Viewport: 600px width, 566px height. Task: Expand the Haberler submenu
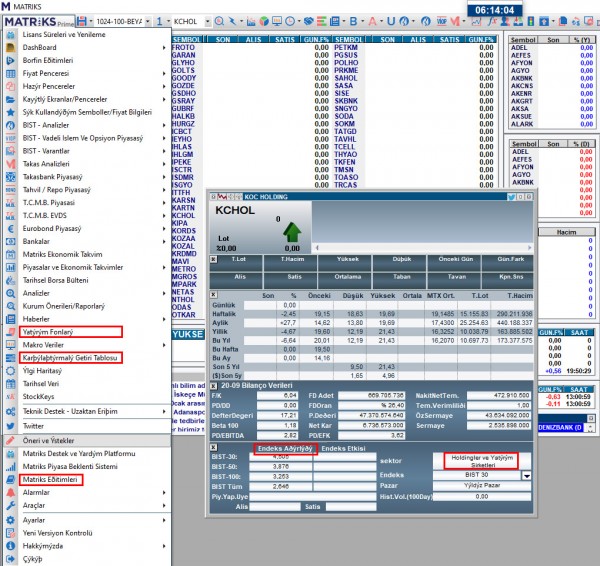click(x=164, y=319)
